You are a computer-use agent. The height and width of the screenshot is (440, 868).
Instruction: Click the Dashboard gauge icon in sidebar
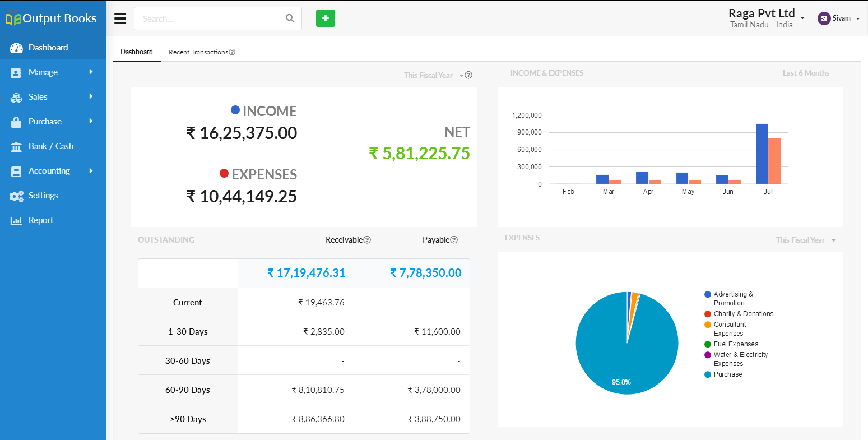(x=16, y=48)
